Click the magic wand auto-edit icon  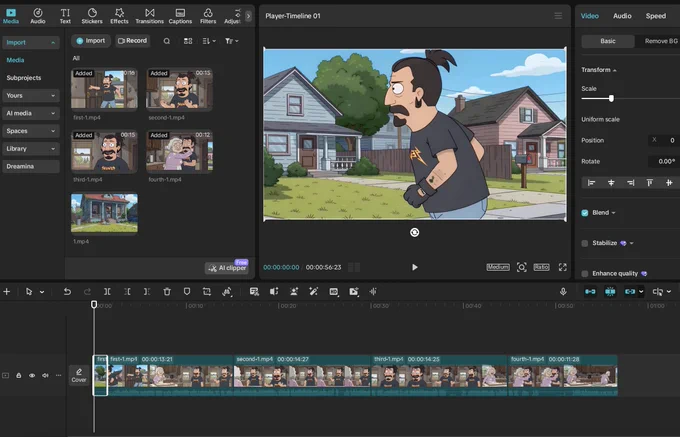click(x=314, y=292)
